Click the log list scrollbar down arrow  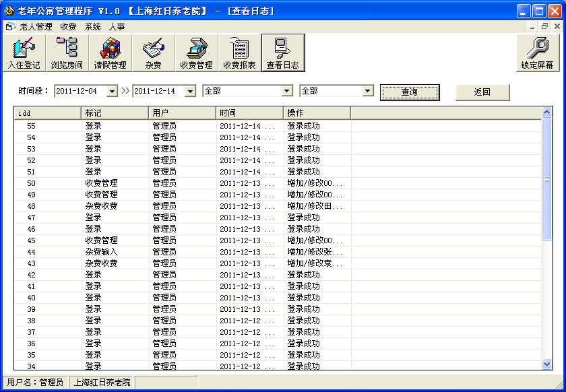click(546, 364)
